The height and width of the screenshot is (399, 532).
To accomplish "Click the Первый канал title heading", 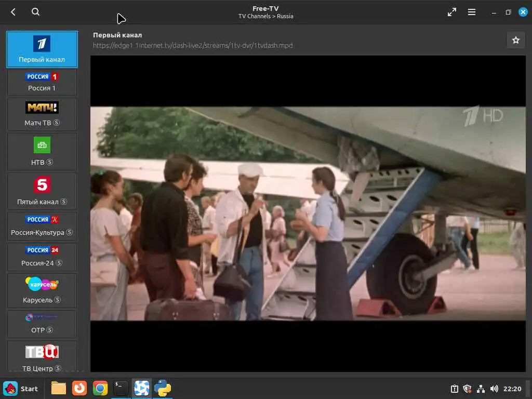I will click(x=117, y=35).
